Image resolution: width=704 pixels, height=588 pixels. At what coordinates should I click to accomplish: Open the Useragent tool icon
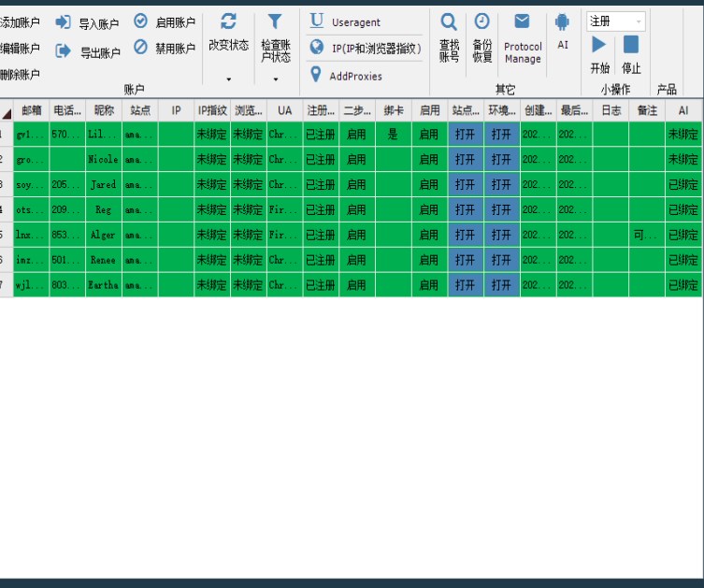coord(317,21)
